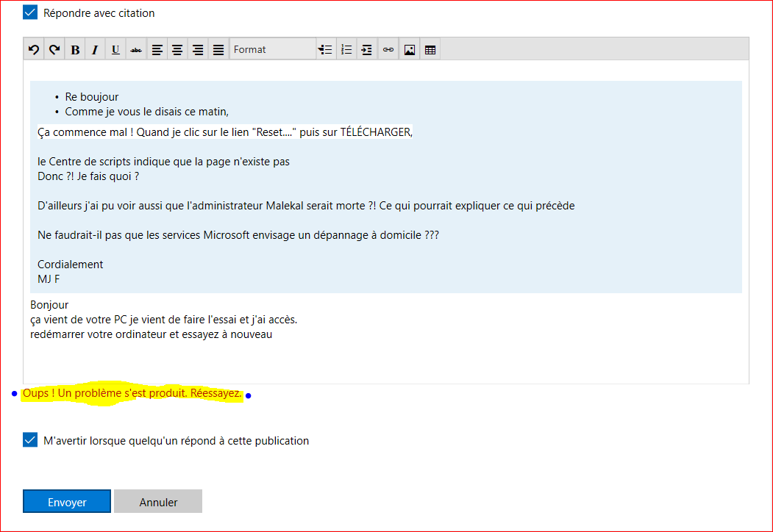This screenshot has width=773, height=532.
Task: Center align the text
Action: pyautogui.click(x=177, y=49)
